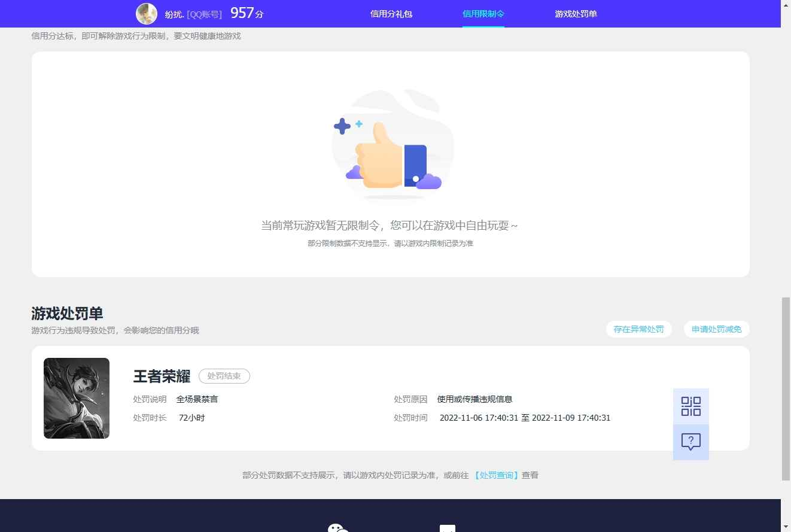Click the 处罚结束 status badge
Image resolution: width=791 pixels, height=532 pixels.
coord(224,376)
